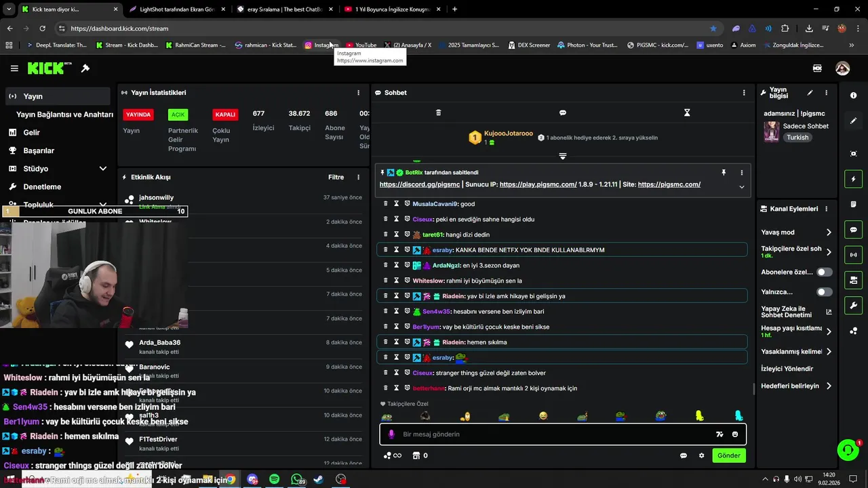Click the purple microphone icon in the message box
868x488 pixels.
pyautogui.click(x=391, y=434)
